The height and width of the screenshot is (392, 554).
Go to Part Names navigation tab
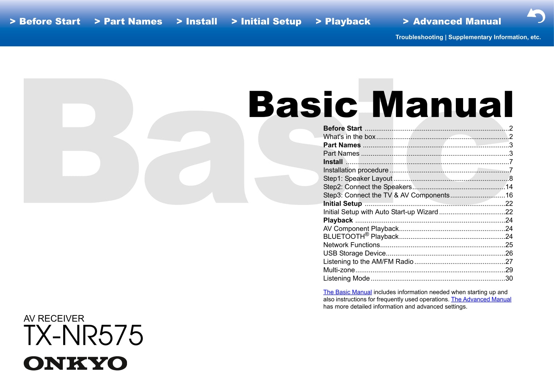pyautogui.click(x=128, y=22)
